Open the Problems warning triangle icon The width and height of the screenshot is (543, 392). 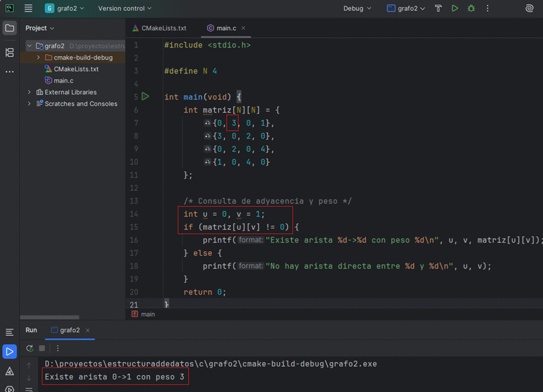pos(10,372)
